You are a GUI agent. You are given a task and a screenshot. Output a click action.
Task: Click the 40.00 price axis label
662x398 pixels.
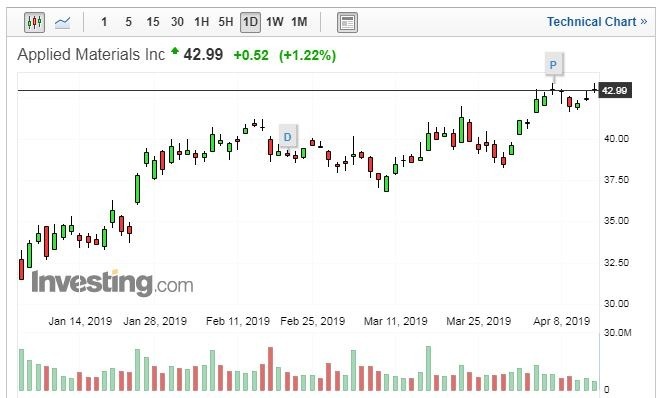point(616,138)
